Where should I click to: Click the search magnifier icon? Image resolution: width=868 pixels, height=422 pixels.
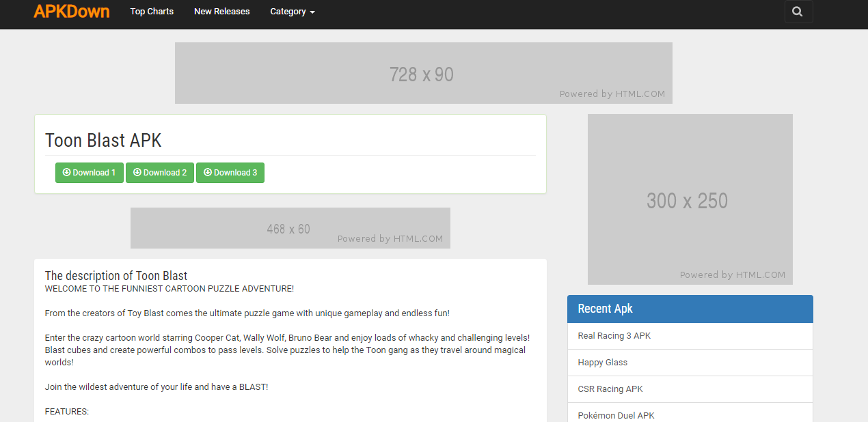(798, 12)
